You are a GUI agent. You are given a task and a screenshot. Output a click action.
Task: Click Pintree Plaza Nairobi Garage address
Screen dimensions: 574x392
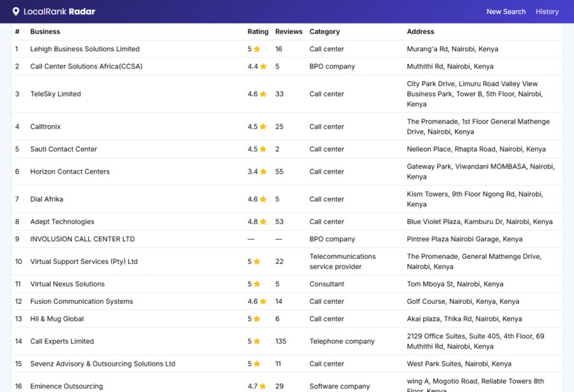[x=464, y=239]
